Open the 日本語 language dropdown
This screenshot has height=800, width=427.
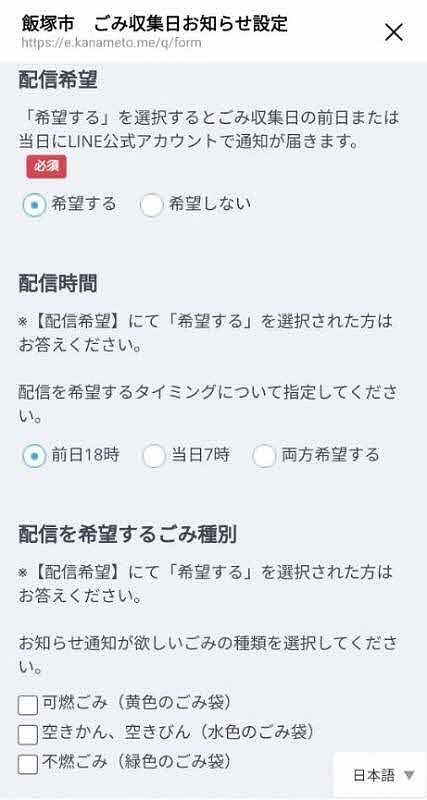380,776
